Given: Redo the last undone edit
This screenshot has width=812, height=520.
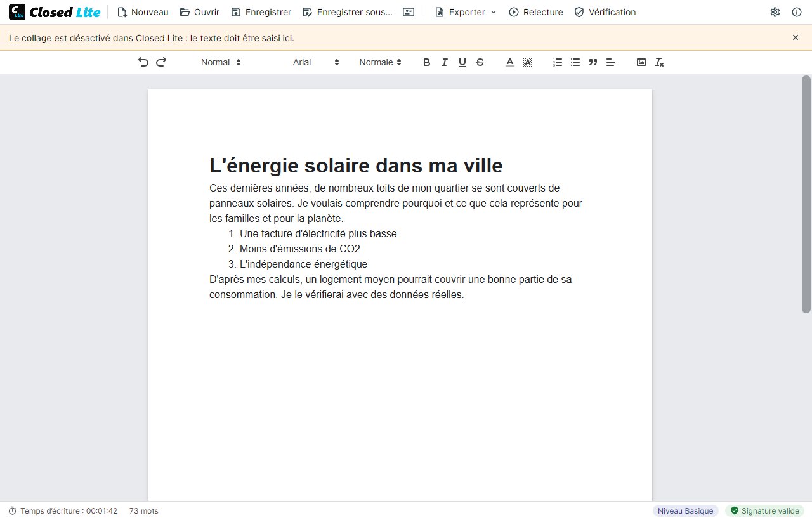Looking at the screenshot, I should (x=161, y=62).
